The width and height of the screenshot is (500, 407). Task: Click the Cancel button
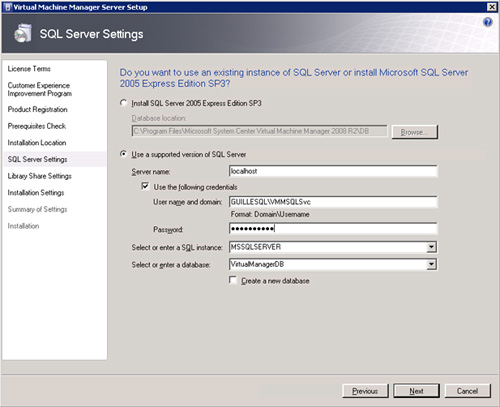pos(467,391)
